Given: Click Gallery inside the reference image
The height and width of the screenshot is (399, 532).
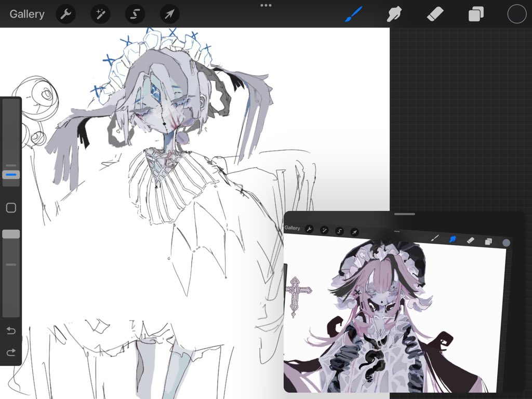Looking at the screenshot, I should coord(292,228).
